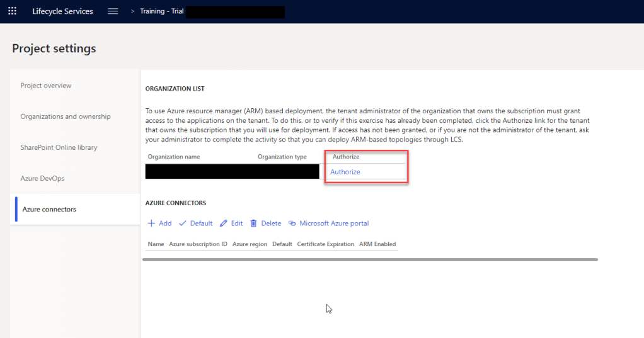Go to SharePoint Online library tab
The height and width of the screenshot is (338, 644).
click(x=59, y=147)
